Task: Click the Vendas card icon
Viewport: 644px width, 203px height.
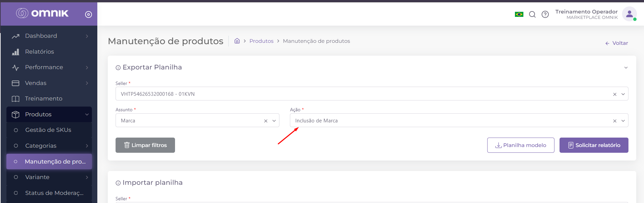Action: click(16, 83)
